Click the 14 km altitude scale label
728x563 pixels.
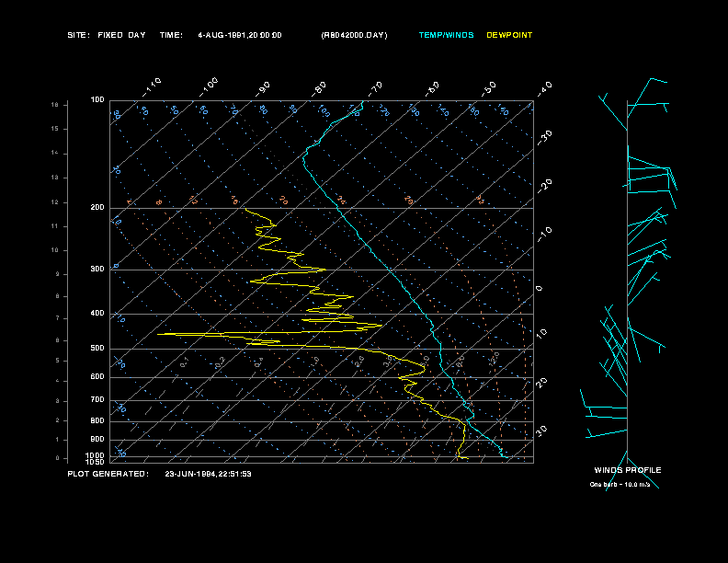pos(55,153)
